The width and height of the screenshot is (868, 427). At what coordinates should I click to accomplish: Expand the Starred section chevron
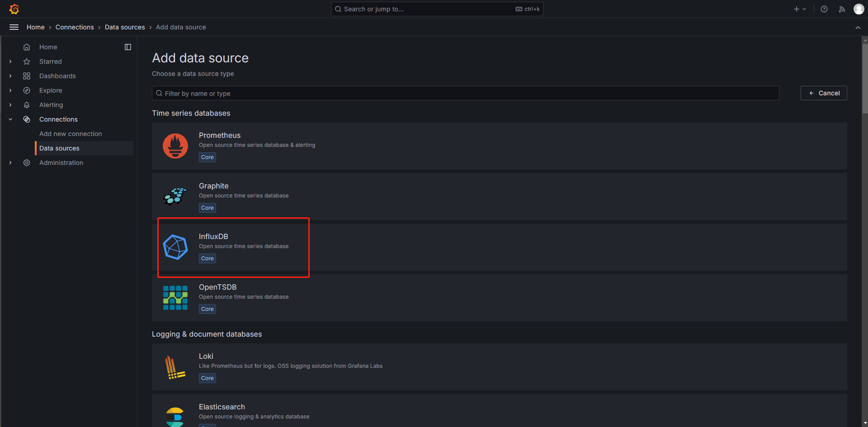10,61
